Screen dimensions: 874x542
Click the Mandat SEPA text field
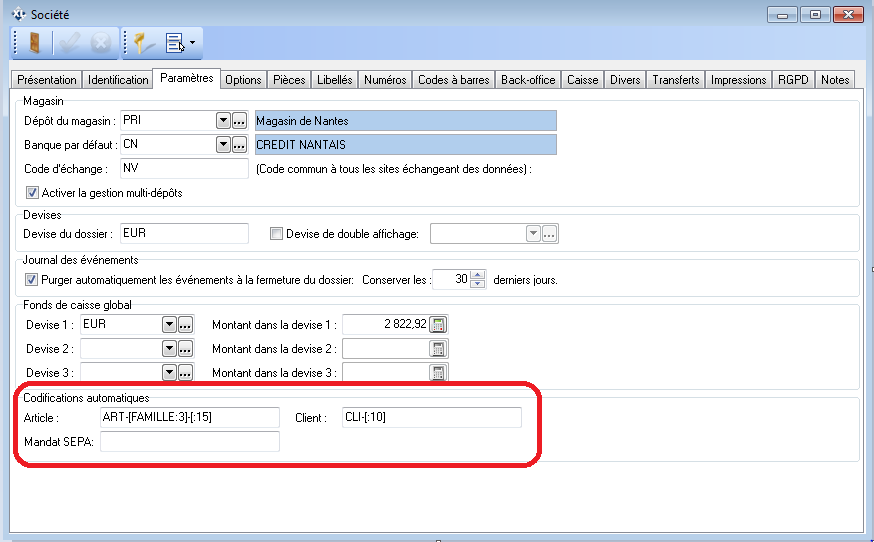point(189,441)
